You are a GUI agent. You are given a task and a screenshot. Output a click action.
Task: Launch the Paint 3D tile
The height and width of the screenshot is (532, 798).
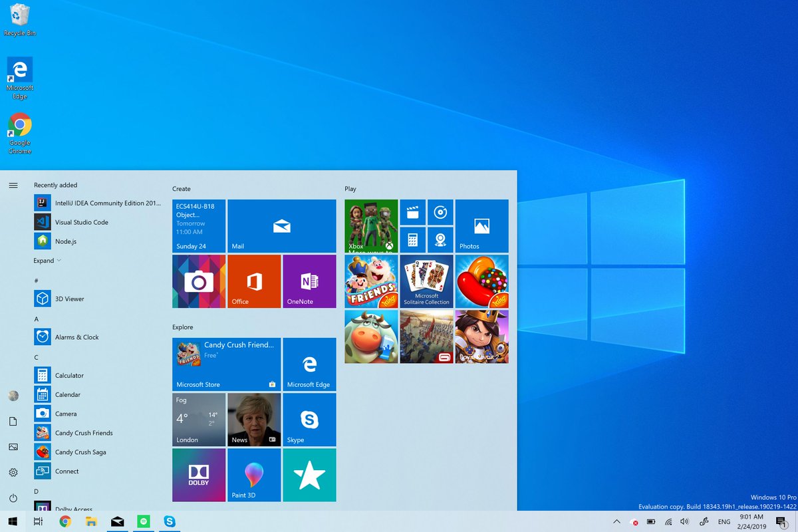pyautogui.click(x=254, y=475)
